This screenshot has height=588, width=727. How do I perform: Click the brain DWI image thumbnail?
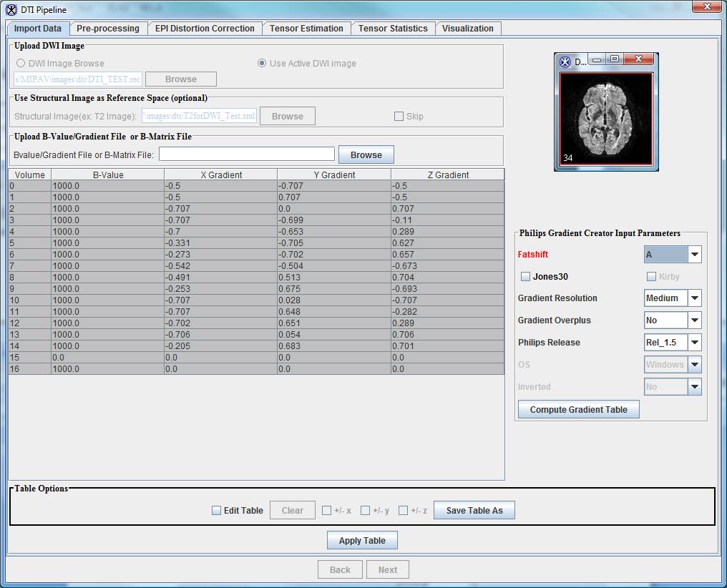pos(605,119)
